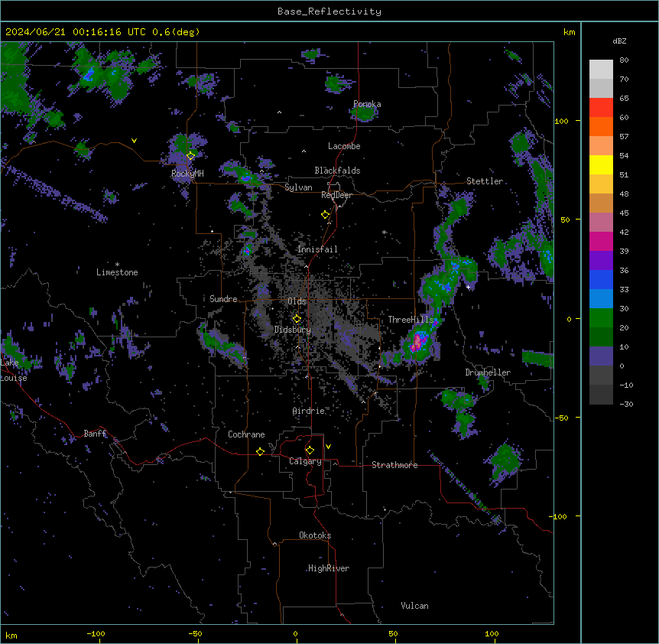
Task: Pick the magenta 42–39 dBZ legend swatch
Action: [601, 241]
